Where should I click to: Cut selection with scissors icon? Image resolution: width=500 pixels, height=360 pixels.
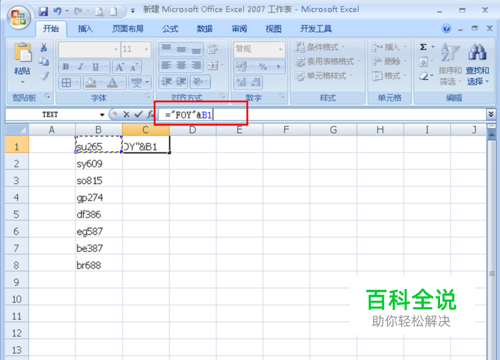pyautogui.click(x=44, y=48)
